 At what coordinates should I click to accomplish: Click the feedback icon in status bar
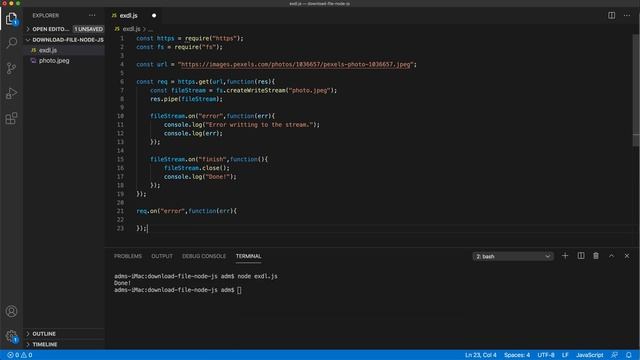pos(614,355)
